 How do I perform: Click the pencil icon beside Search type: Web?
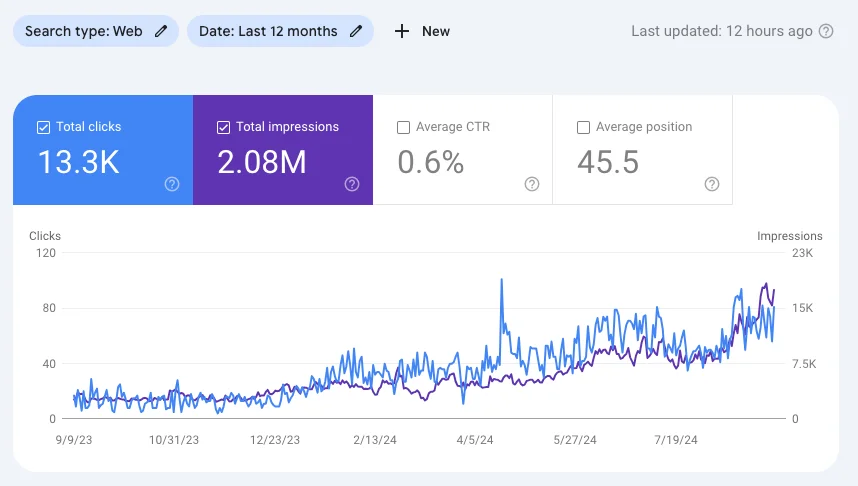161,31
